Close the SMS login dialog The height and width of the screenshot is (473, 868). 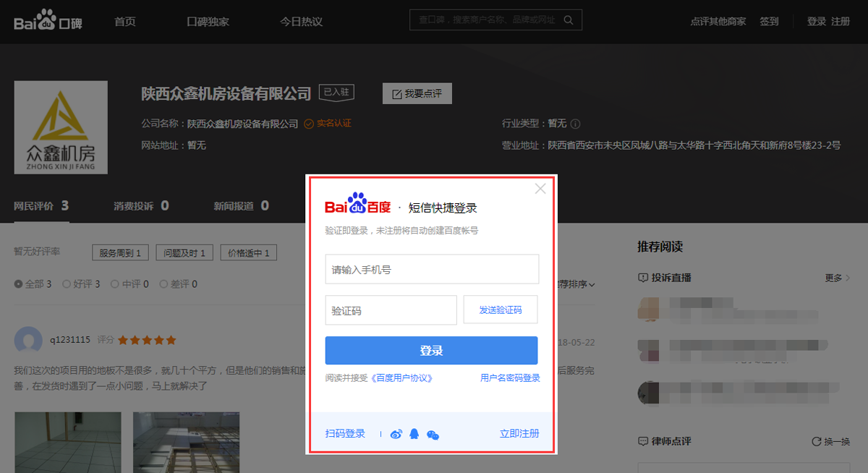pos(540,189)
